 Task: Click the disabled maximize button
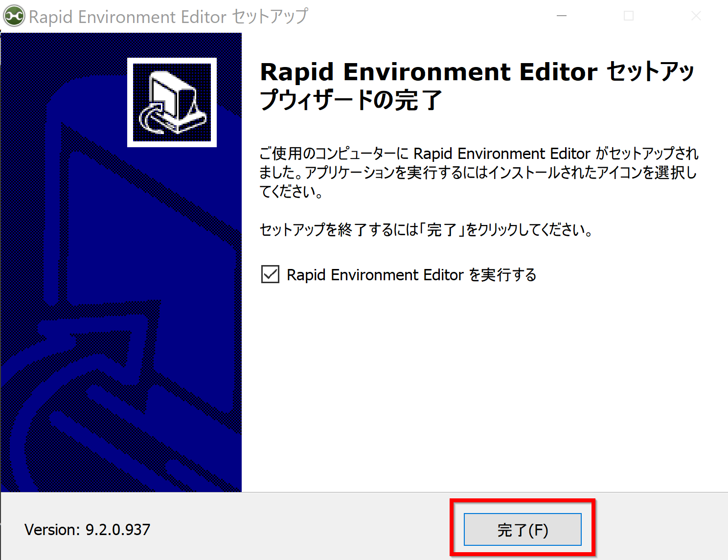point(629,16)
